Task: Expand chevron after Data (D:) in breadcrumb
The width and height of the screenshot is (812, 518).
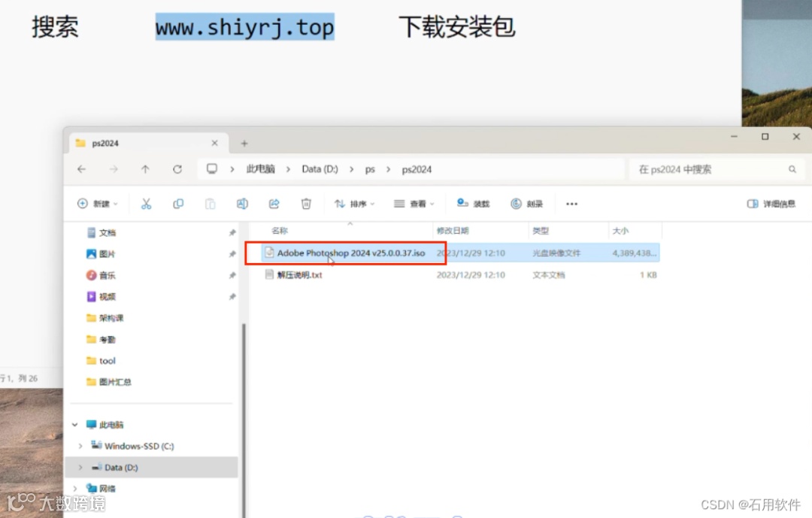Action: coord(352,169)
